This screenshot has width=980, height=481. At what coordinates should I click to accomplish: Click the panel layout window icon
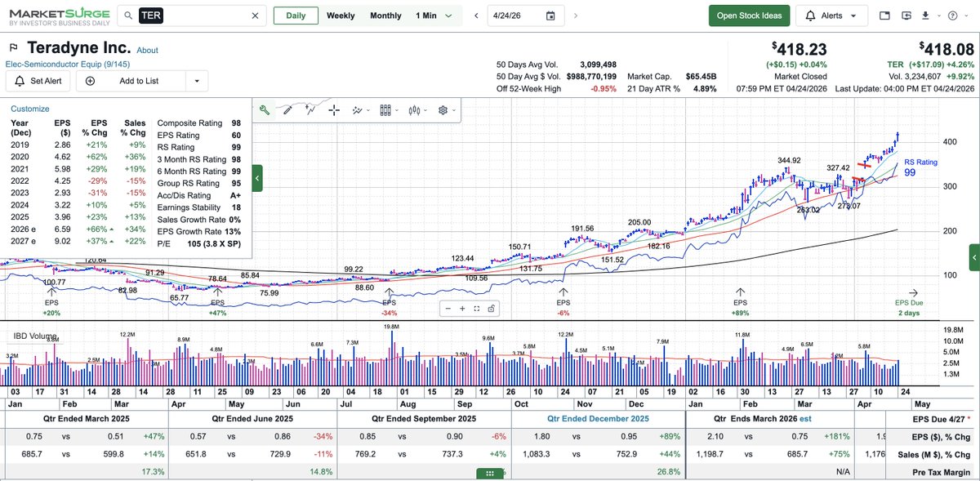coord(885,16)
